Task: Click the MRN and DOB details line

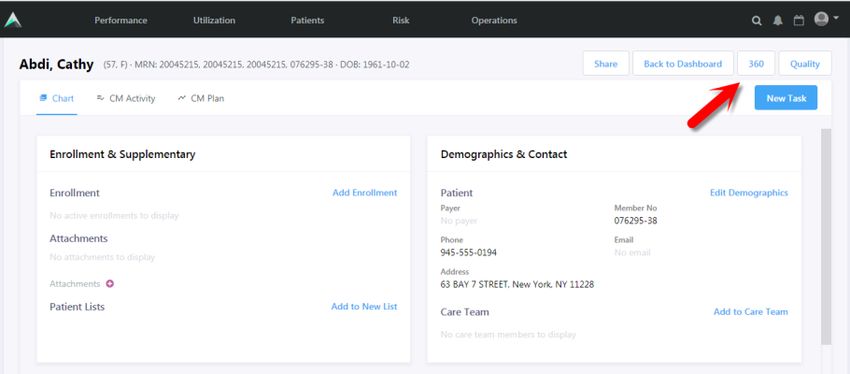Action: click(x=256, y=65)
